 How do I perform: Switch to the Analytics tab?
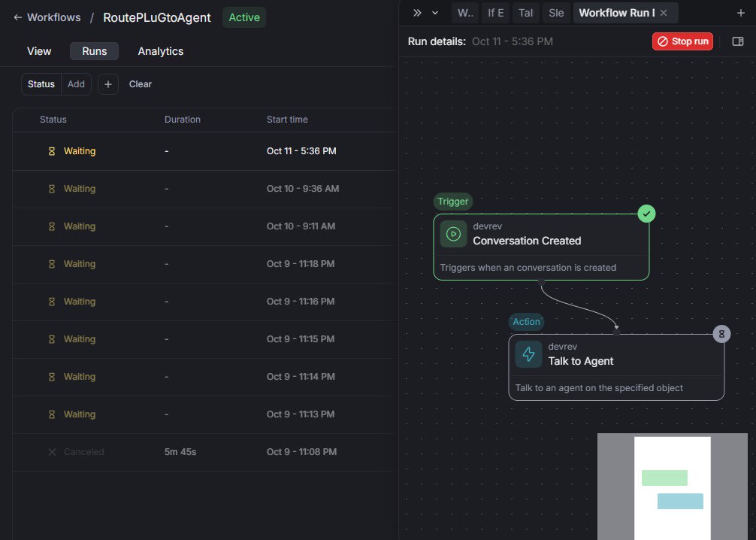pyautogui.click(x=160, y=51)
